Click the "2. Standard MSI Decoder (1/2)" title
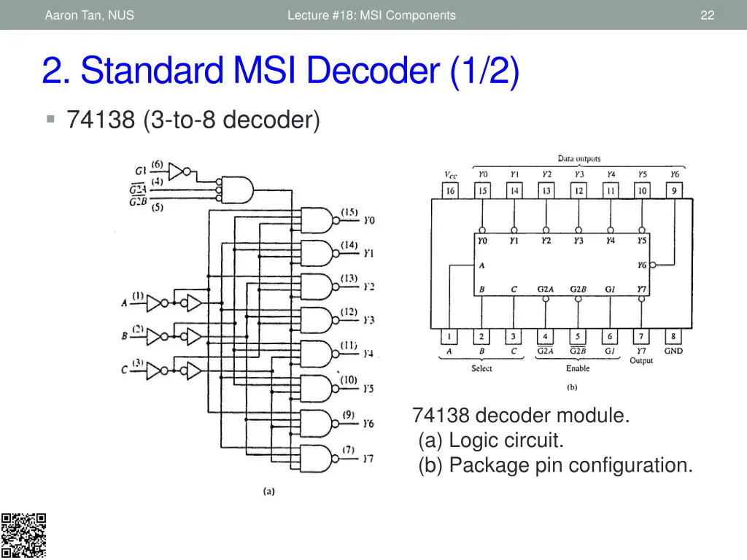747x560 pixels. pyautogui.click(x=281, y=71)
